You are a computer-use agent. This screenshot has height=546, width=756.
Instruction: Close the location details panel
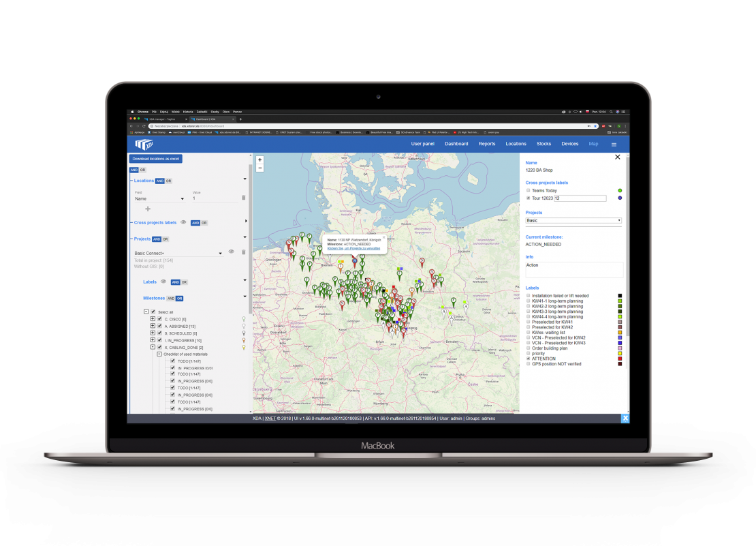click(618, 157)
